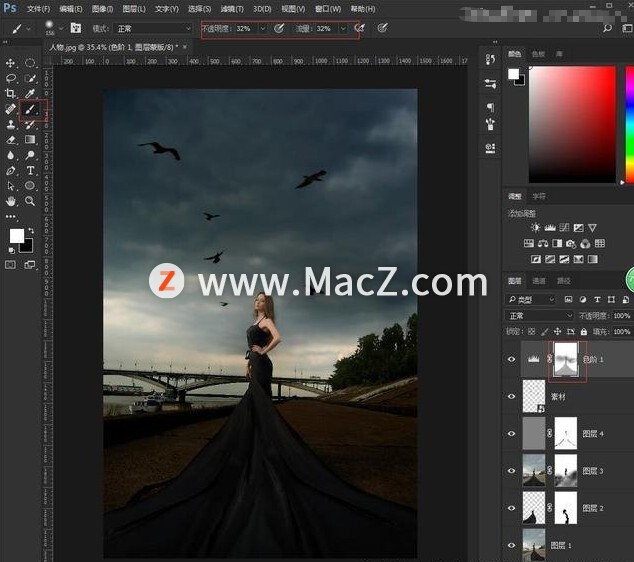Screen dimensions: 634x562
Task: Select the Horizontal Type tool
Action: click(30, 171)
